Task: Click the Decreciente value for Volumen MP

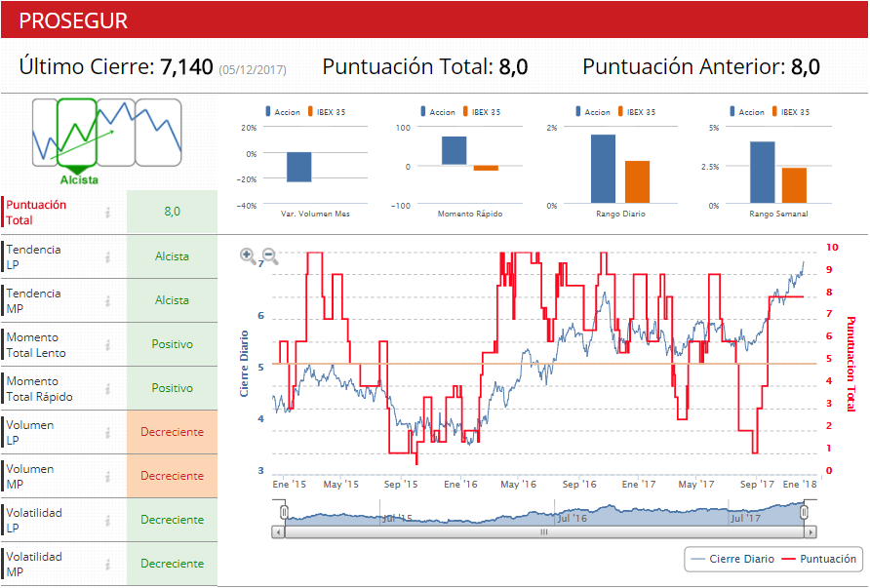Action: click(x=172, y=476)
